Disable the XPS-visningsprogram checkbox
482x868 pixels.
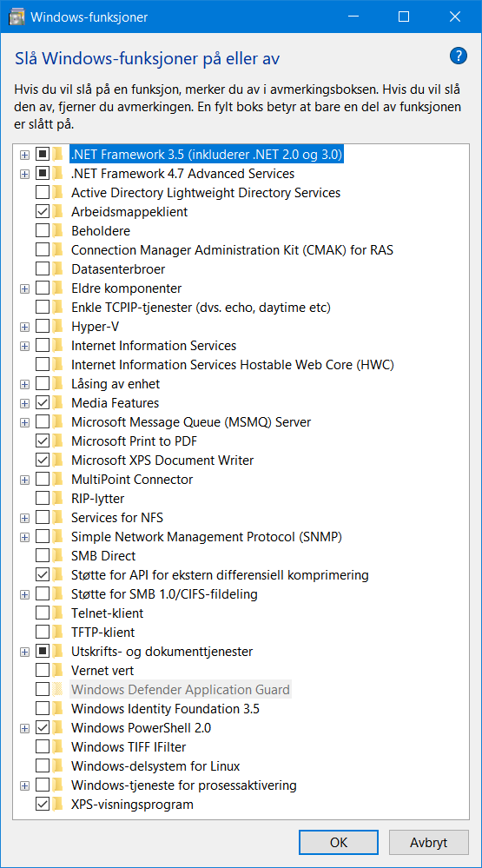(42, 805)
